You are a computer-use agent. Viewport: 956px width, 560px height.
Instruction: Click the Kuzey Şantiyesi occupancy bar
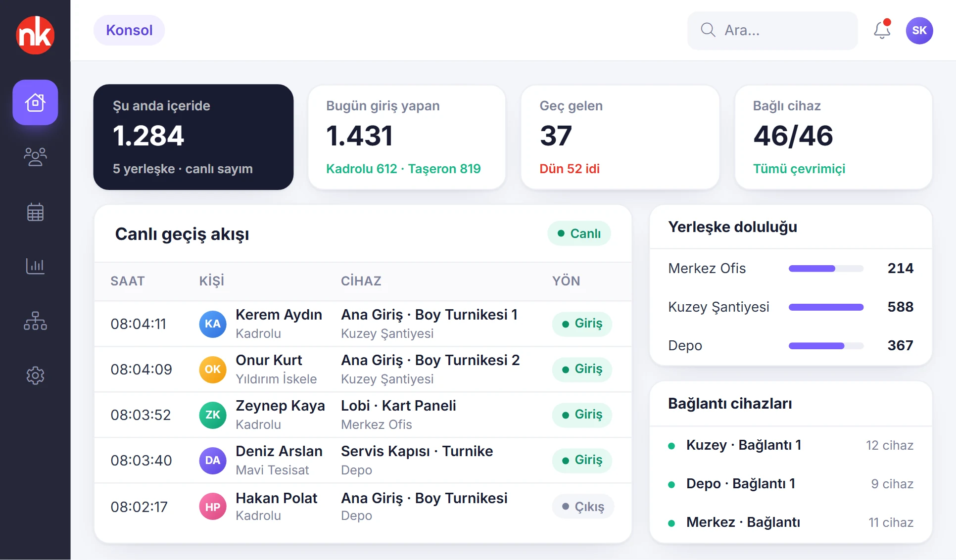[826, 307]
